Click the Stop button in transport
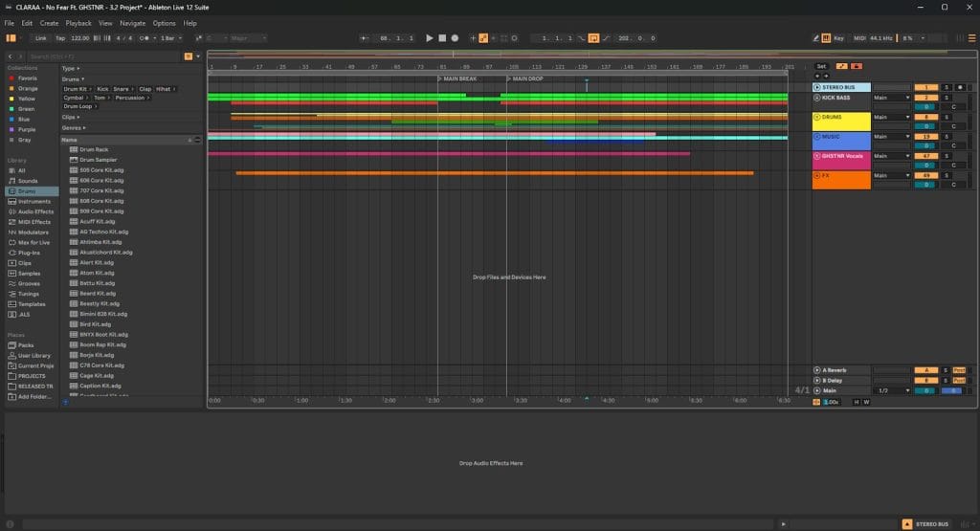This screenshot has height=531, width=980. [x=442, y=38]
